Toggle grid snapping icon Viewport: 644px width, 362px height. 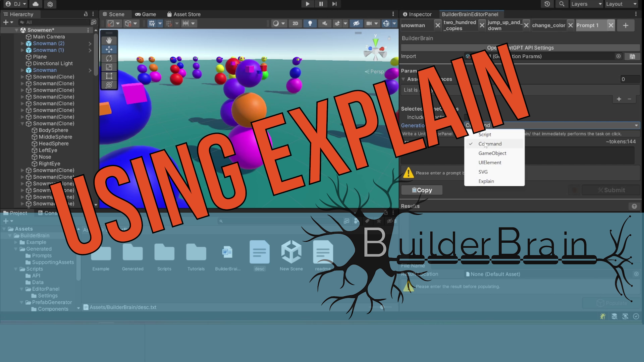(x=152, y=23)
